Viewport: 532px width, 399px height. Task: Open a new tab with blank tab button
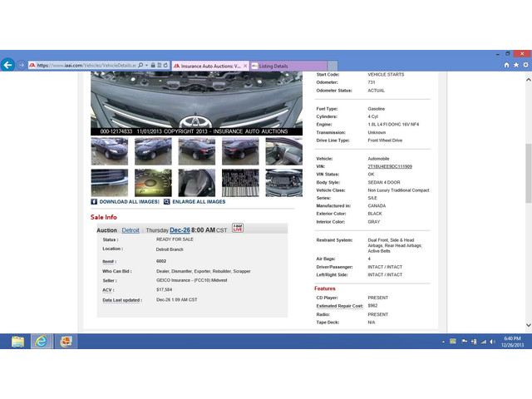pyautogui.click(x=332, y=66)
